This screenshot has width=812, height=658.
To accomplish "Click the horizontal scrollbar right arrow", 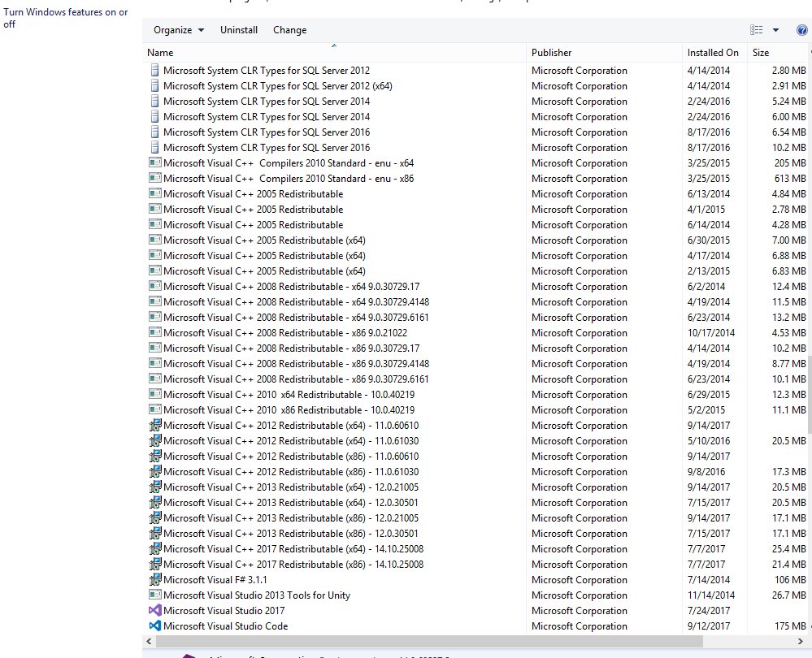I will [x=800, y=641].
